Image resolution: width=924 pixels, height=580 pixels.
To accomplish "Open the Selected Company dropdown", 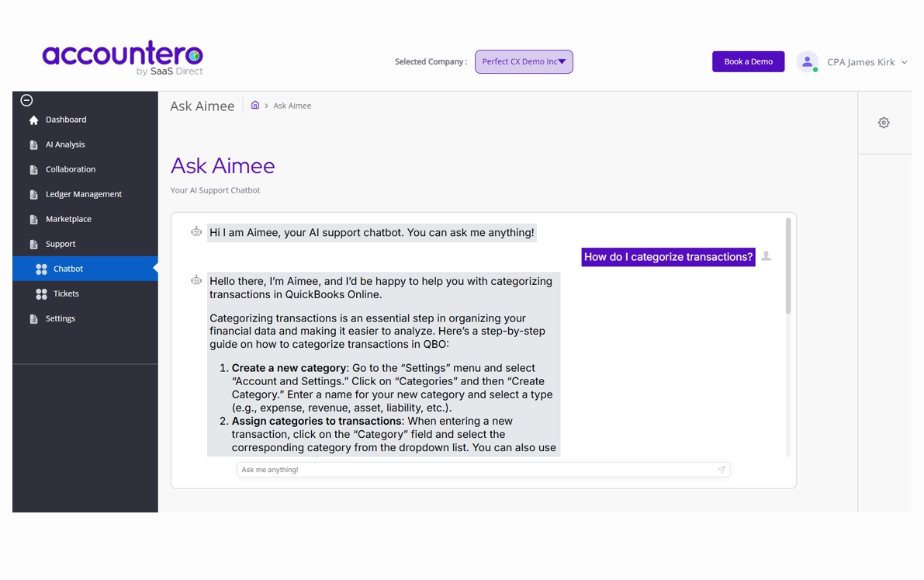I will pyautogui.click(x=524, y=62).
